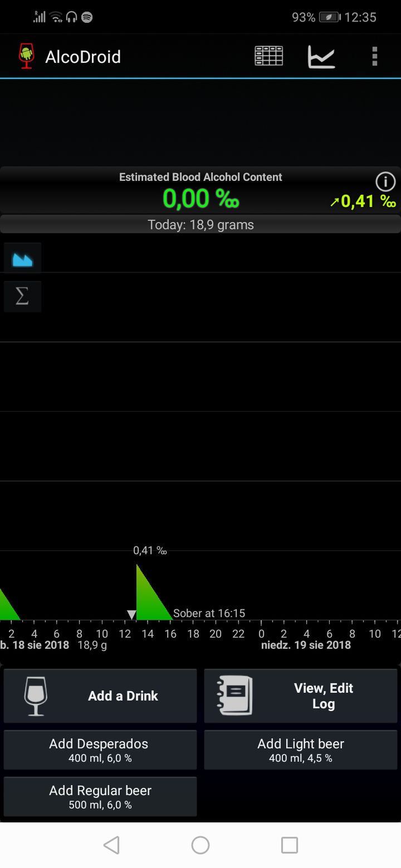Screen dimensions: 401x868
Task: Tap the 0,00 ‰ blood alcohol reading
Action: pyautogui.click(x=201, y=198)
